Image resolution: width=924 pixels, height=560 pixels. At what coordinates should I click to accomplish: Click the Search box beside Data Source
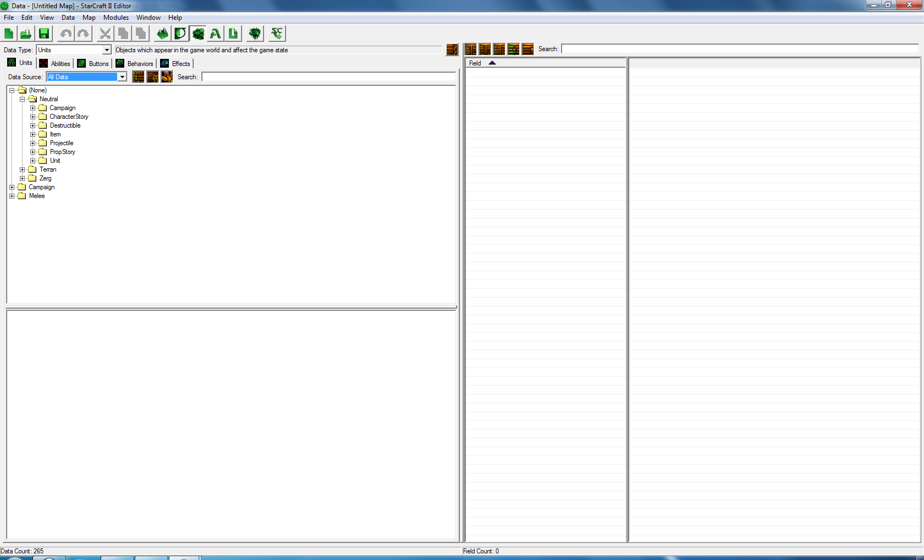tap(329, 77)
